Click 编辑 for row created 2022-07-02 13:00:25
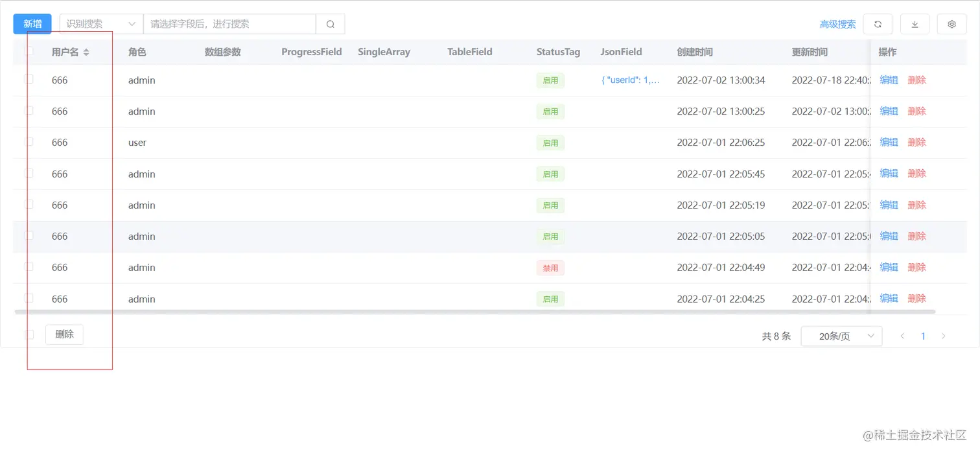Viewport: 980px width, 455px height. tap(889, 111)
